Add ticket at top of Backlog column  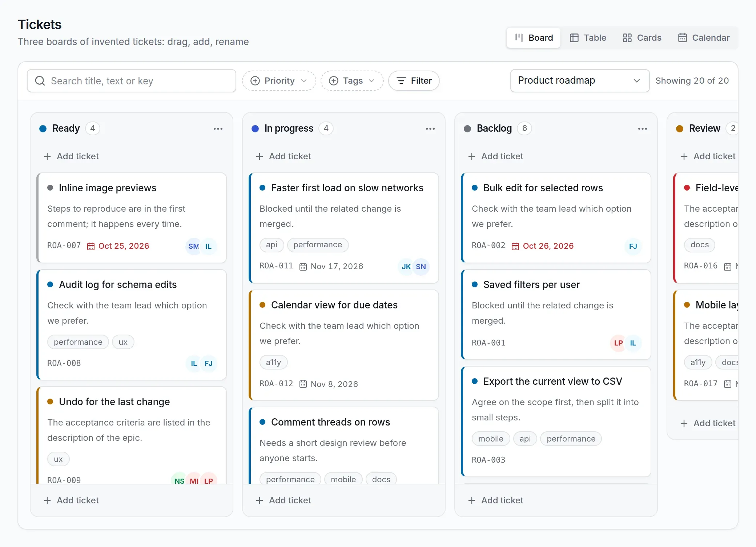coord(496,156)
